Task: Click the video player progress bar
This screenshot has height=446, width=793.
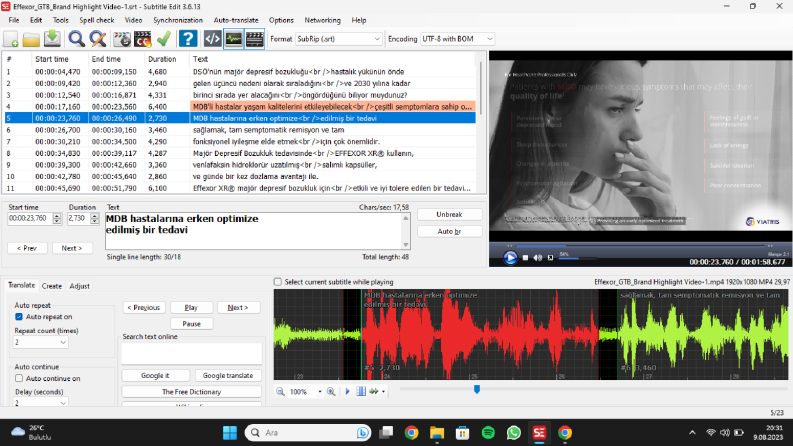Action: 640,245
